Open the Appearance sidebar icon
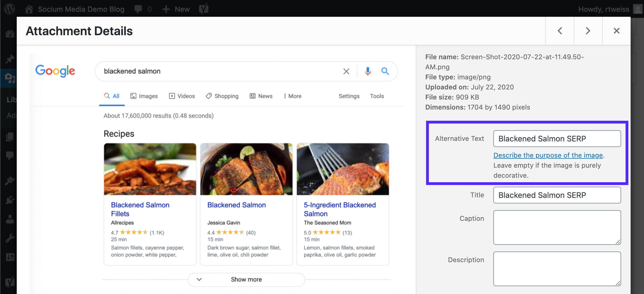The width and height of the screenshot is (644, 294). (x=10, y=181)
